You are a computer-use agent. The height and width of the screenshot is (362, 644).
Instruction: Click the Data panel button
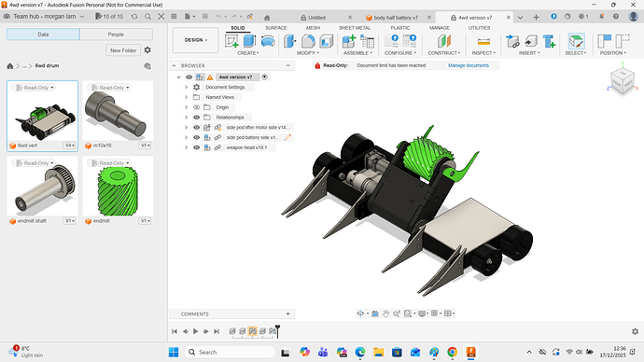pyautogui.click(x=43, y=35)
